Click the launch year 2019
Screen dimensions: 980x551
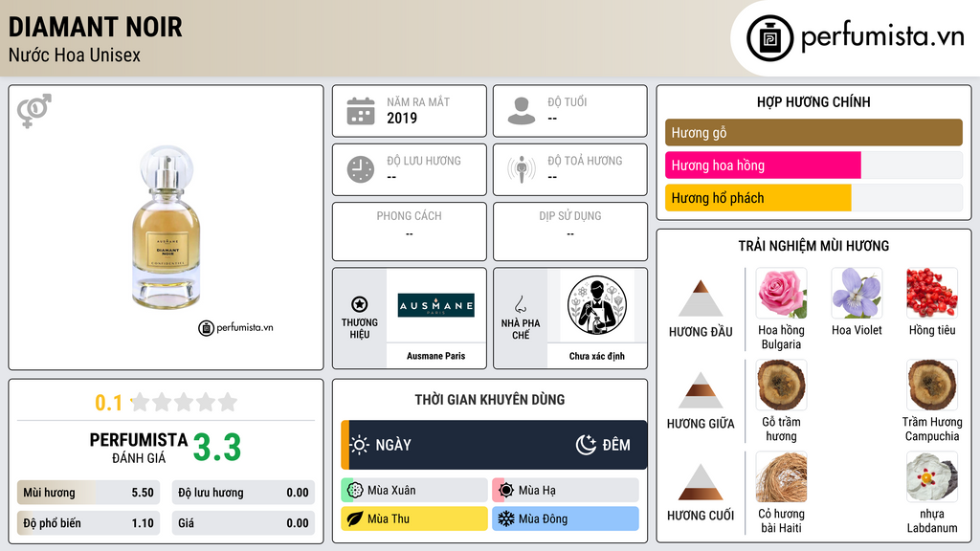coord(402,118)
